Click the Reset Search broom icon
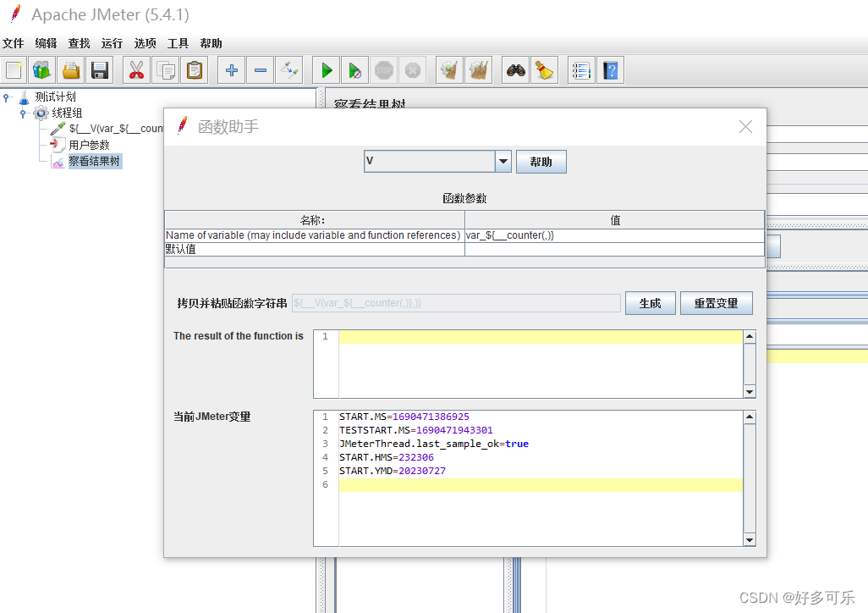The image size is (868, 613). [544, 70]
